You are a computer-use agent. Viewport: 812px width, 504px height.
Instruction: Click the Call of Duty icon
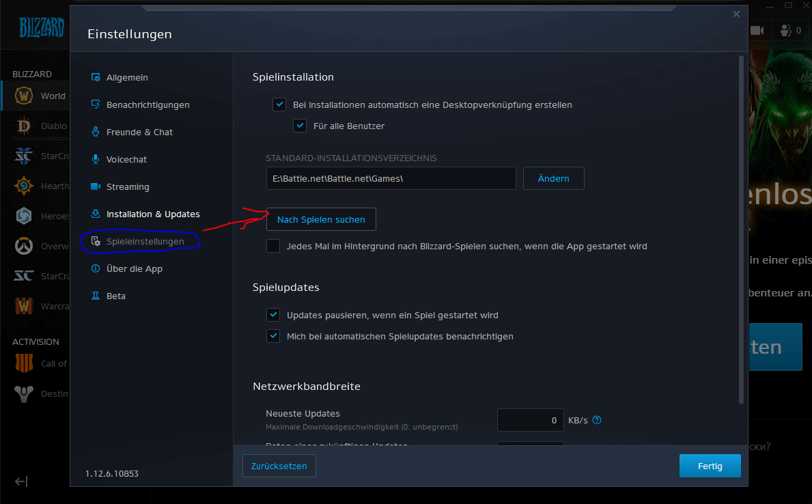coord(24,363)
